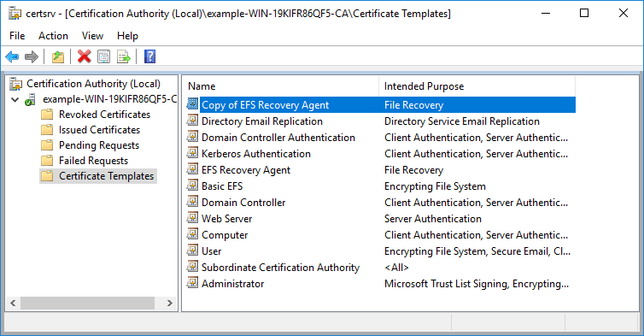
Task: Click the Kerberos Authentication template icon
Action: pos(192,153)
